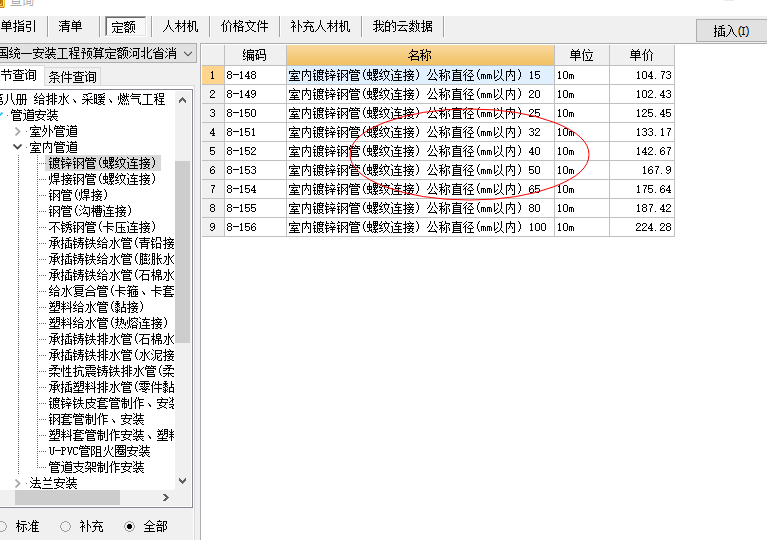This screenshot has width=767, height=540.
Task: Select row with code 8-148
Action: coord(438,75)
